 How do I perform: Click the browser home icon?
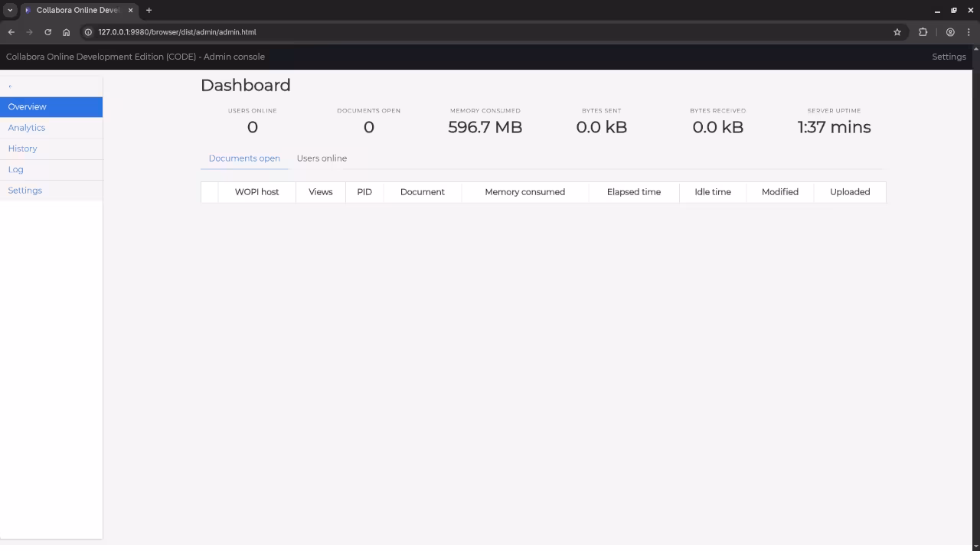pyautogui.click(x=67, y=32)
